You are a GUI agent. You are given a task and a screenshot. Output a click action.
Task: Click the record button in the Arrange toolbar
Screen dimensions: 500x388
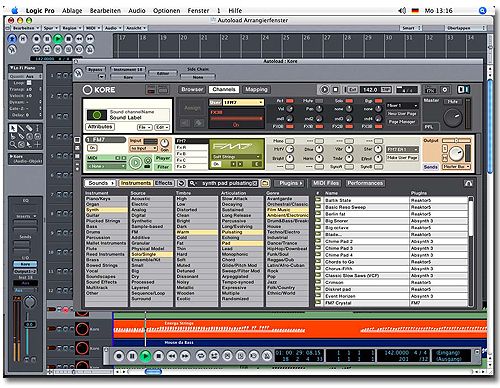[x=36, y=39]
